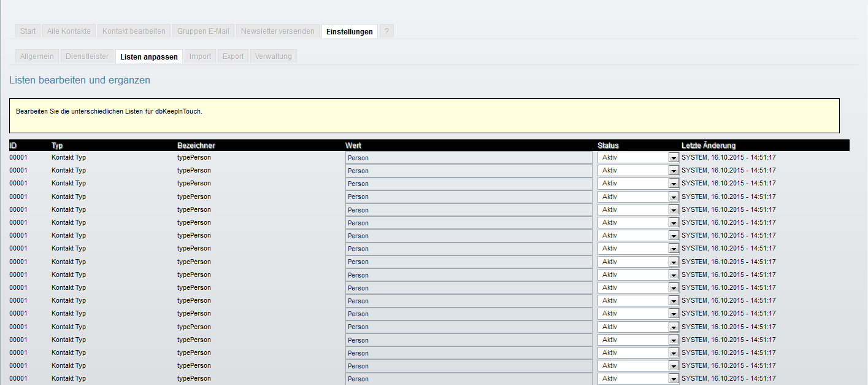
Task: Click the Wert field in the first row
Action: (469, 158)
